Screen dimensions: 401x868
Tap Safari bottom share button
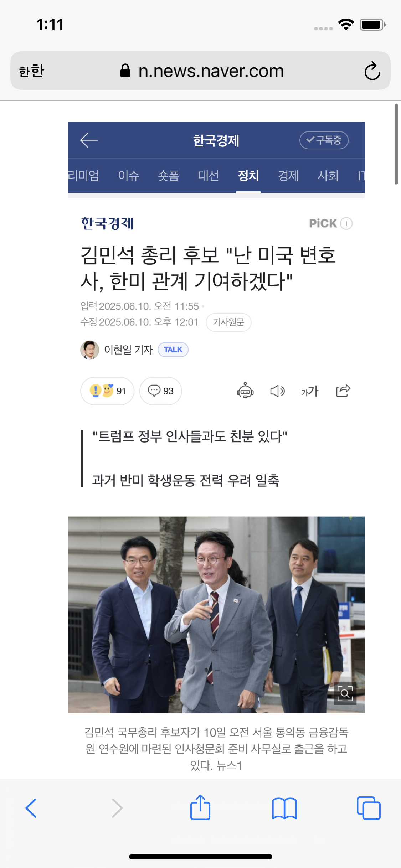pos(200,807)
